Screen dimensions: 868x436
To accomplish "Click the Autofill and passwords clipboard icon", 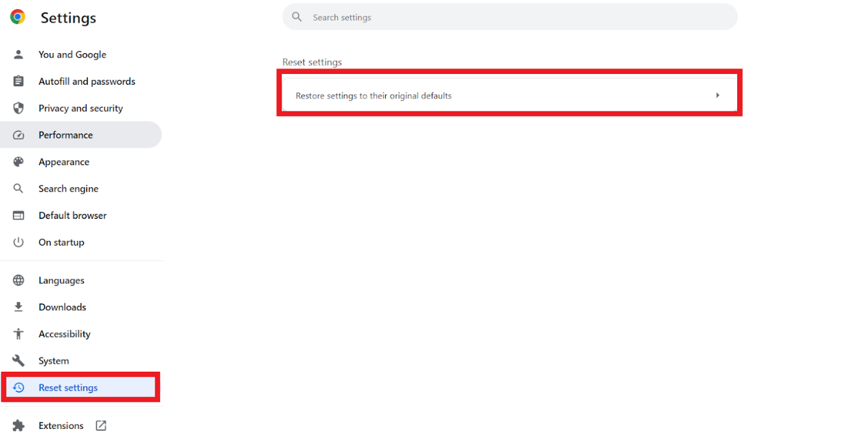I will pos(18,81).
